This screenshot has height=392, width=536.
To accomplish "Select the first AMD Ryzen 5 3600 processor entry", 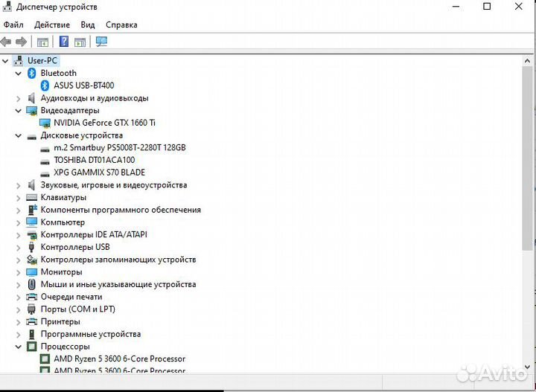I will (x=119, y=359).
